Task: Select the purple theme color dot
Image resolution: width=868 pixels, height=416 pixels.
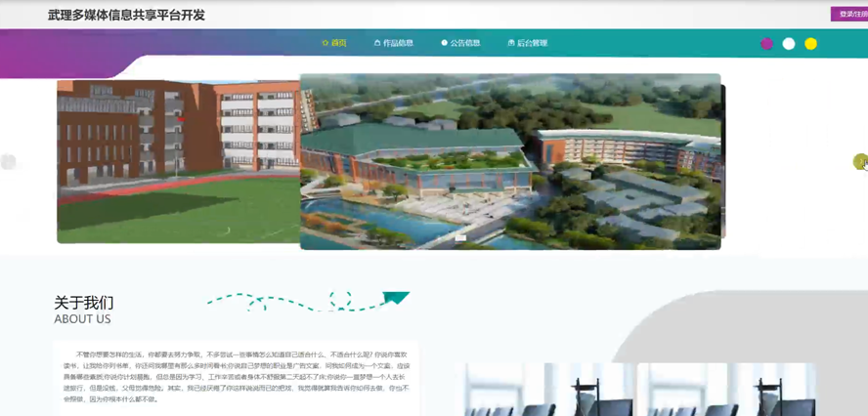Action: (766, 44)
